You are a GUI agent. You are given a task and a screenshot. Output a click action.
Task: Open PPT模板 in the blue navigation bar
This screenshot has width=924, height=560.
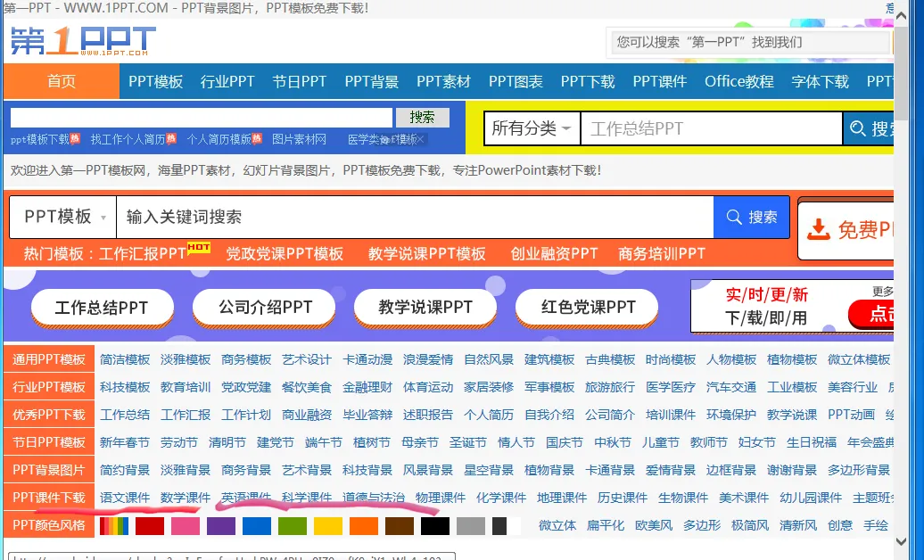point(155,81)
